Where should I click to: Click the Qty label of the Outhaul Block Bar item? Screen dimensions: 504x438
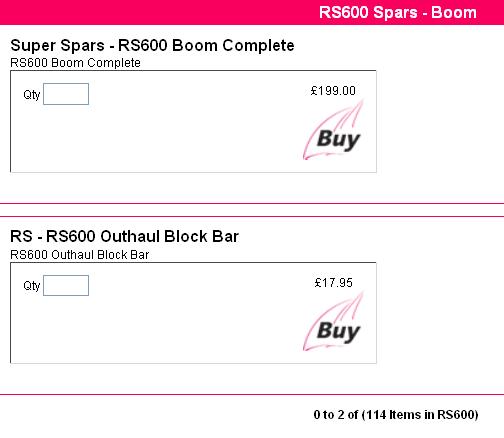tap(32, 286)
